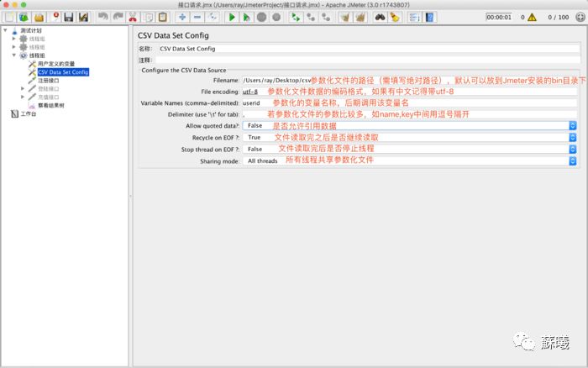Image resolution: width=588 pixels, height=368 pixels.
Task: Select the 注册接口 sampler
Action: click(x=48, y=81)
